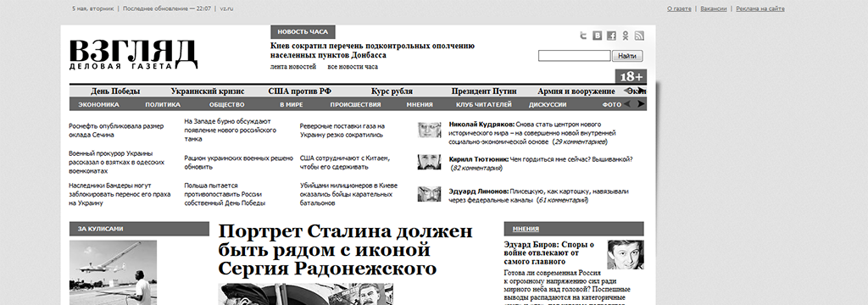868x305 pixels.
Task: Click the ВЗГЛЯД newspaper logo
Action: click(133, 54)
